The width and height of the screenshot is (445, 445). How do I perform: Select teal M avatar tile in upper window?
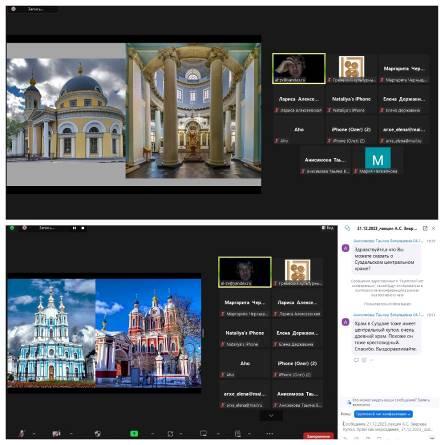pos(378,160)
